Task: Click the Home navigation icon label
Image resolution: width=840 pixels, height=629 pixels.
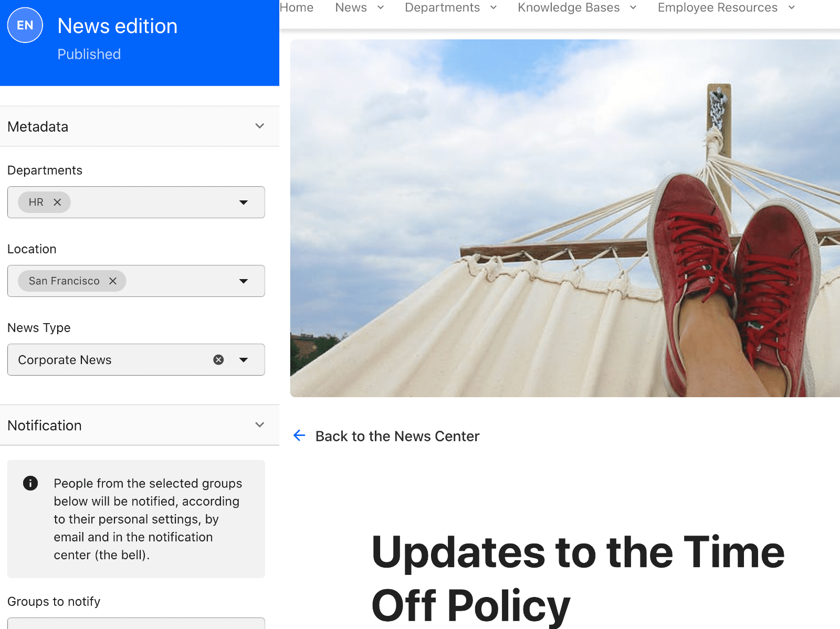Action: click(296, 7)
